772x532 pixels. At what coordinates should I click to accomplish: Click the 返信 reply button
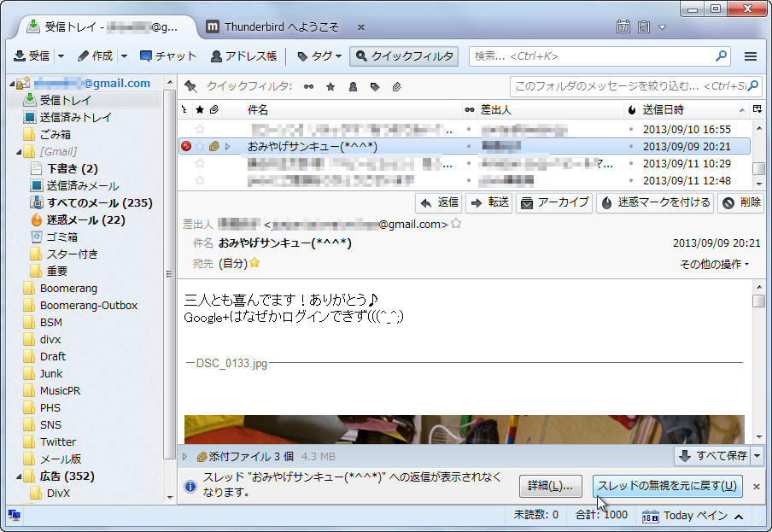pos(440,202)
